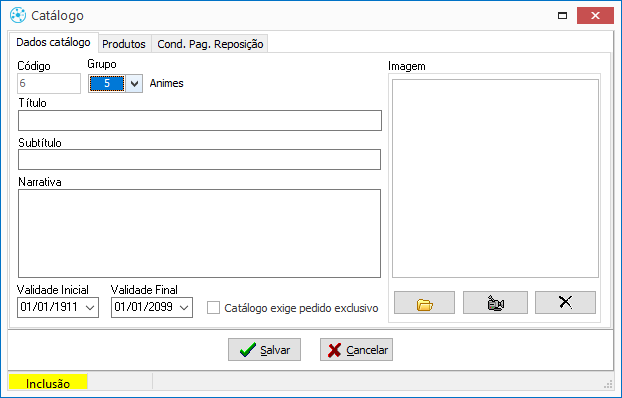
Task: Click the Inclusão status bar label
Action: coord(48,383)
